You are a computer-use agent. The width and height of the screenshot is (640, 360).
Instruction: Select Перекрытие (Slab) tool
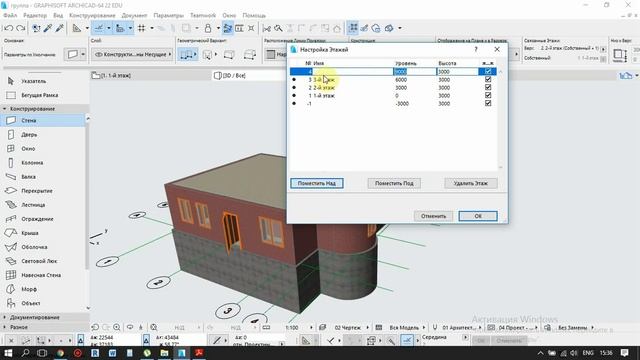tap(43, 191)
